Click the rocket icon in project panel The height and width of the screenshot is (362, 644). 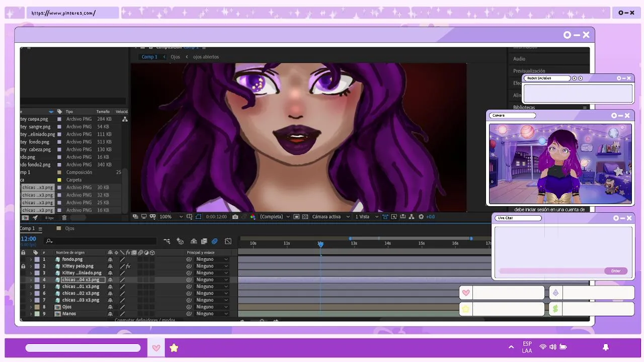click(35, 218)
